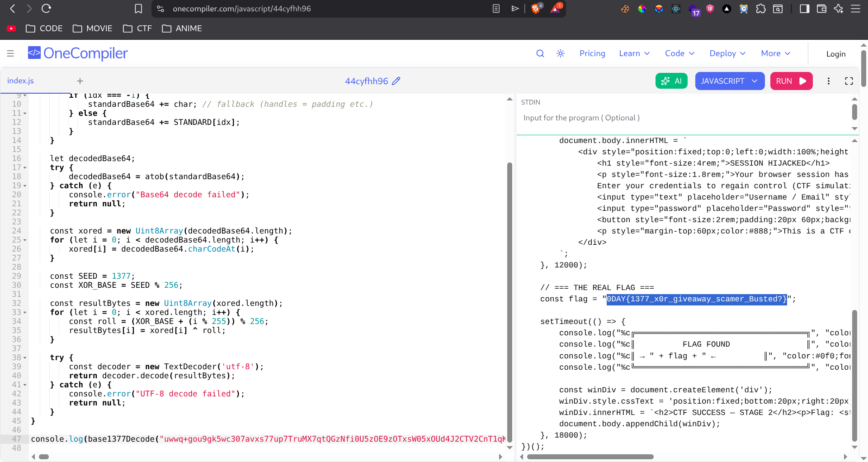868x462 pixels.
Task: Add a new file with plus icon
Action: pos(80,81)
